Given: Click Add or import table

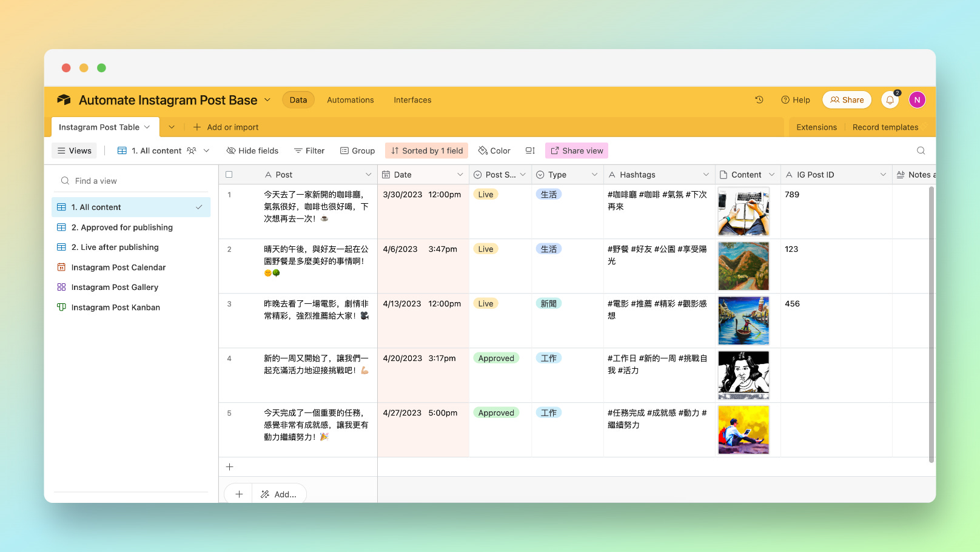Looking at the screenshot, I should 226,127.
